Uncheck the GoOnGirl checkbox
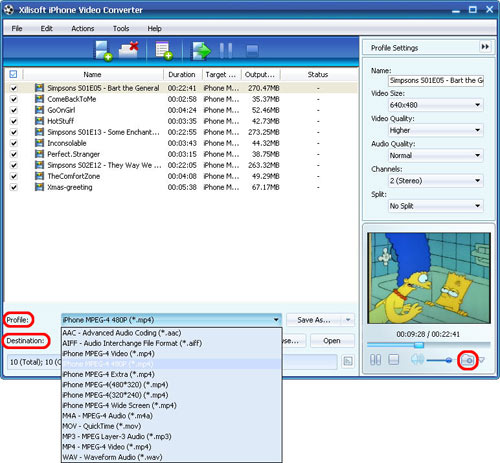Screen dimensions: 500x463 click(14, 110)
